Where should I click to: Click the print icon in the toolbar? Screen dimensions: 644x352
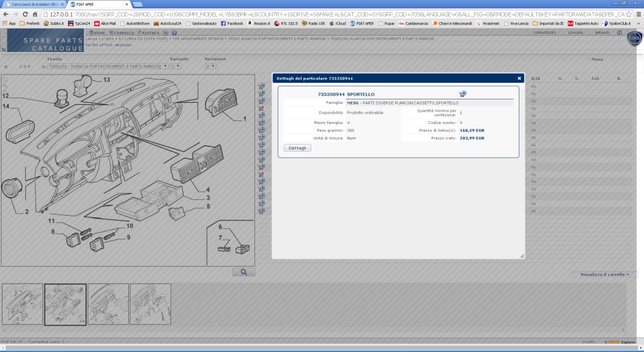(166, 32)
